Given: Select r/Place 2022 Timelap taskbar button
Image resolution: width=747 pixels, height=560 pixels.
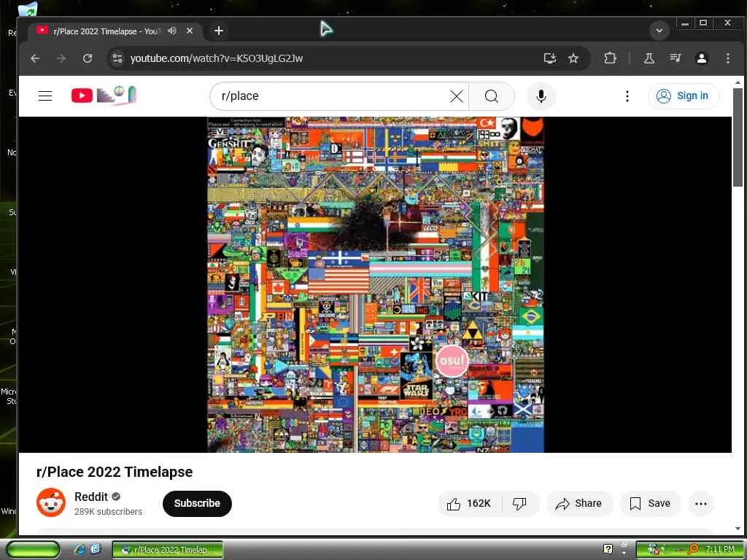Looking at the screenshot, I should click(x=168, y=550).
